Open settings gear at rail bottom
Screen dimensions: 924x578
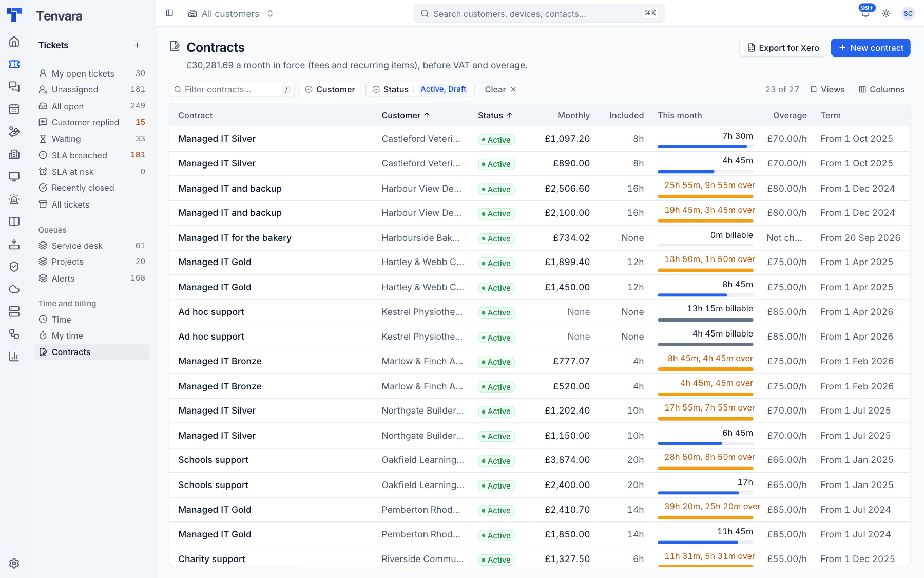point(14,563)
